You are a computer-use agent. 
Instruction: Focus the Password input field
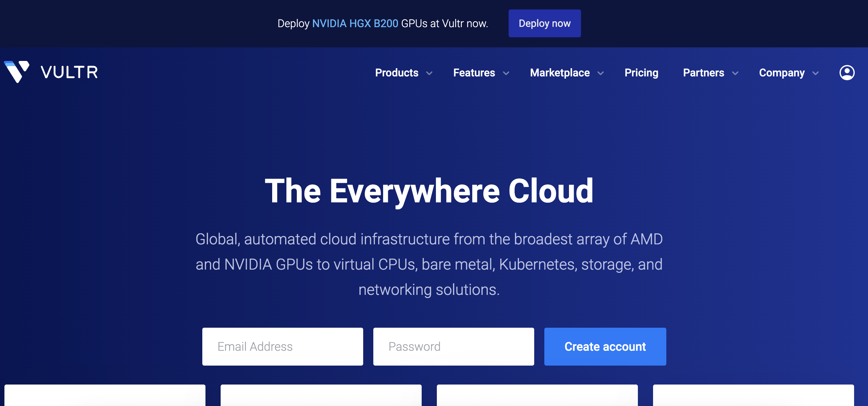point(453,346)
